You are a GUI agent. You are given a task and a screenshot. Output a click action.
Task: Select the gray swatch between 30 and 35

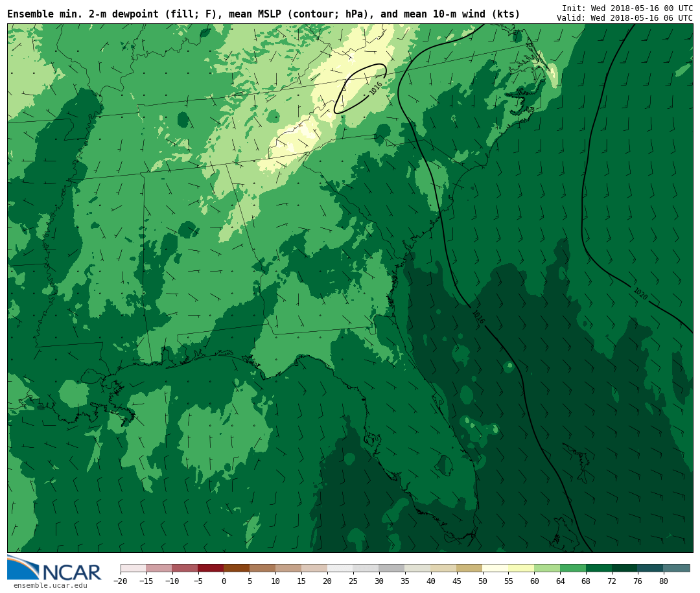point(391,568)
